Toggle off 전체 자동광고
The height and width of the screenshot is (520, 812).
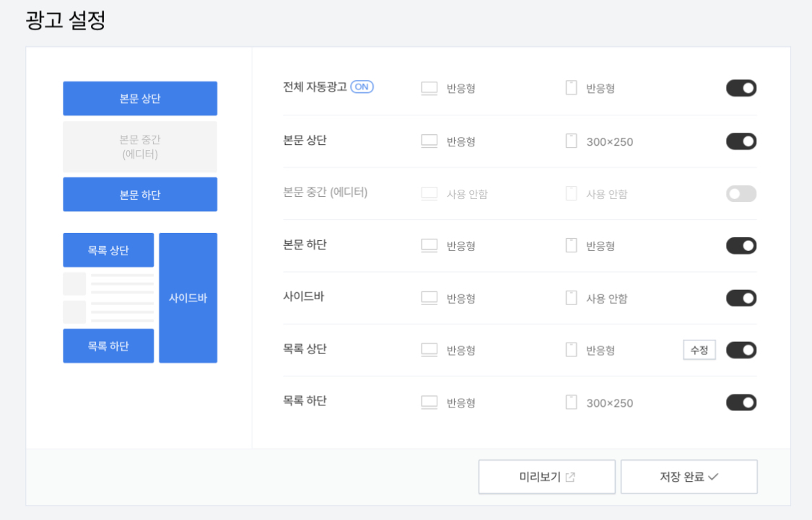[741, 87]
